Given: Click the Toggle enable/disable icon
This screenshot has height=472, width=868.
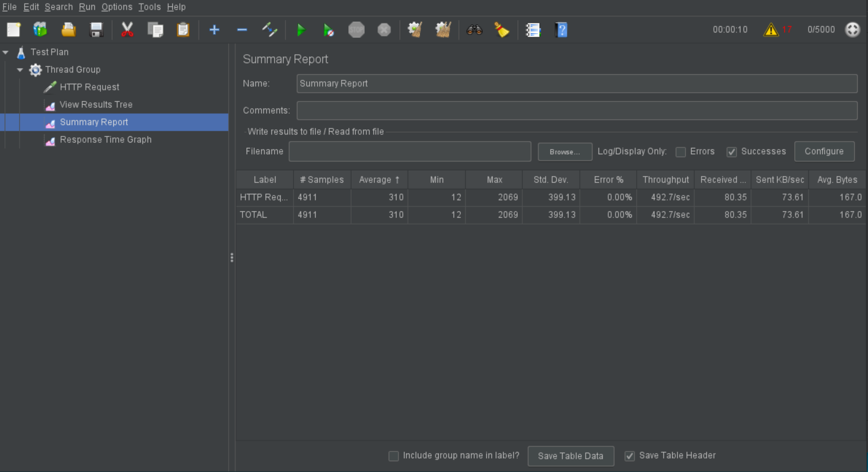Looking at the screenshot, I should tap(270, 30).
